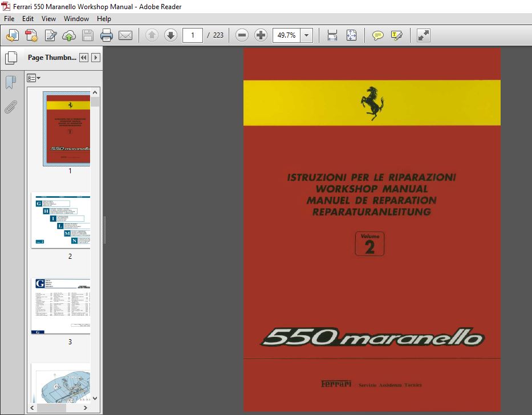Click the WORKSHOP MANUAL heading text
Image resolution: width=532 pixels, height=415 pixels.
coord(372,189)
